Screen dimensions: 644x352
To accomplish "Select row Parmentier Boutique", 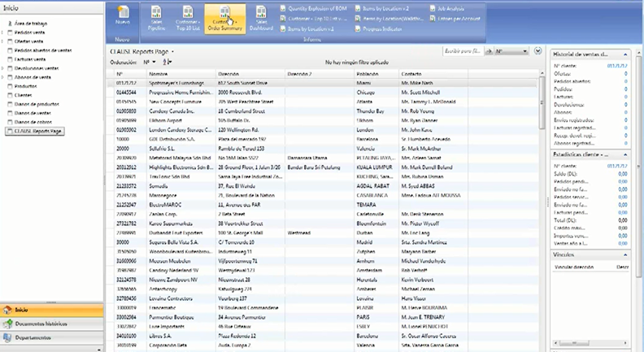I will tap(321, 317).
